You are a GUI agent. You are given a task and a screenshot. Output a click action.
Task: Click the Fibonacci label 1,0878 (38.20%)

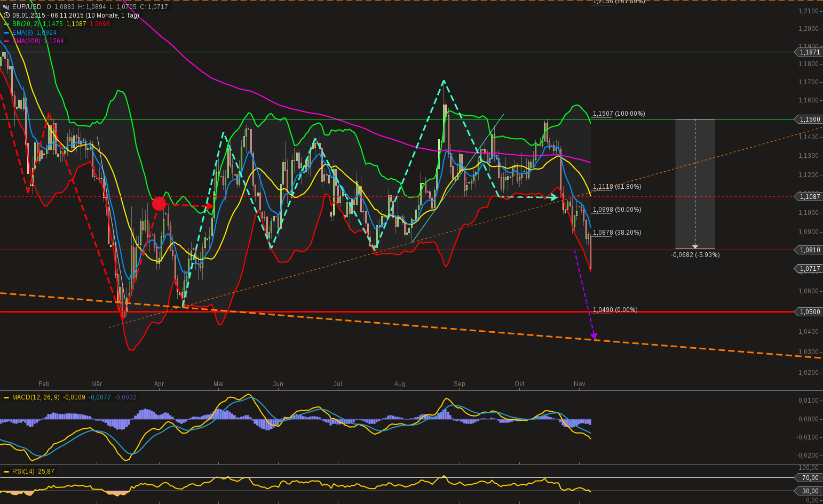click(618, 233)
